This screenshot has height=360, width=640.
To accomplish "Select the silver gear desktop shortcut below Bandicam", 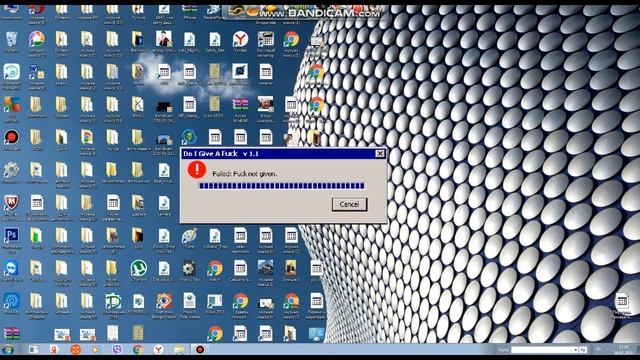I will pyautogui.click(x=11, y=171).
